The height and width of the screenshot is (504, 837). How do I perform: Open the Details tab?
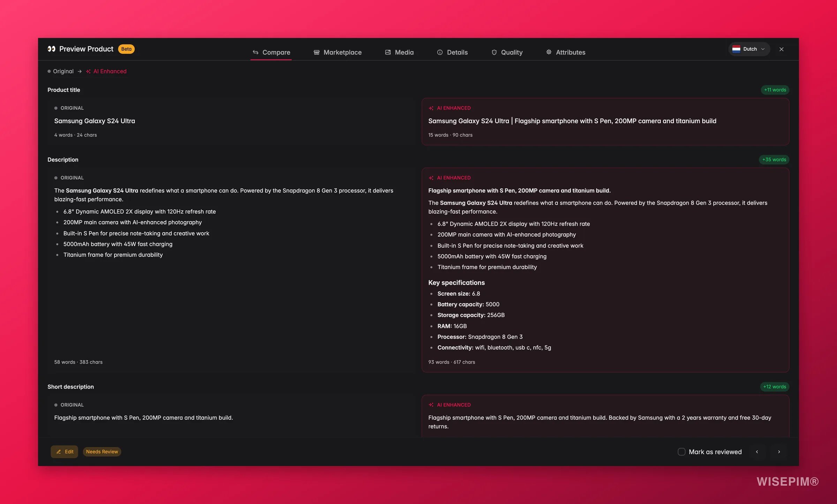click(452, 52)
